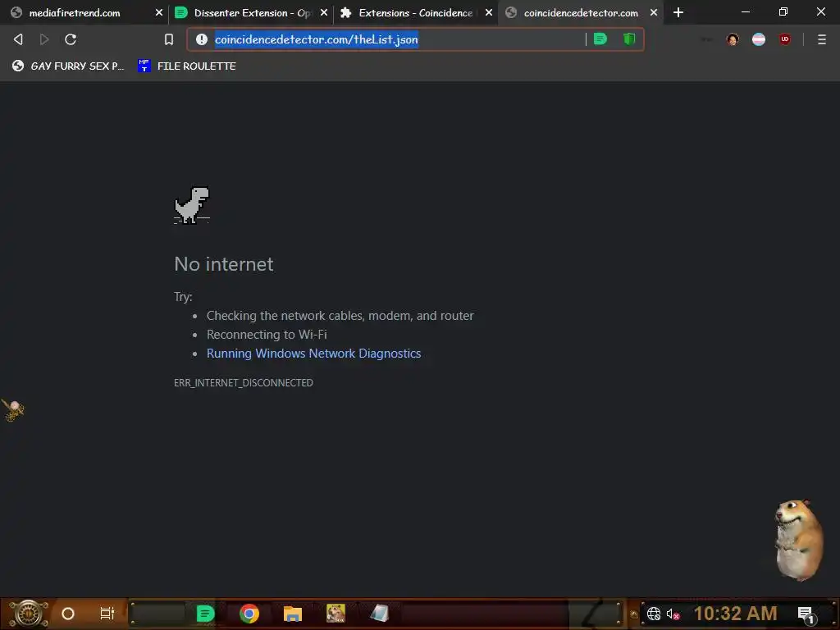This screenshot has height=630, width=840.
Task: Open Task View on the taskbar
Action: pyautogui.click(x=107, y=614)
